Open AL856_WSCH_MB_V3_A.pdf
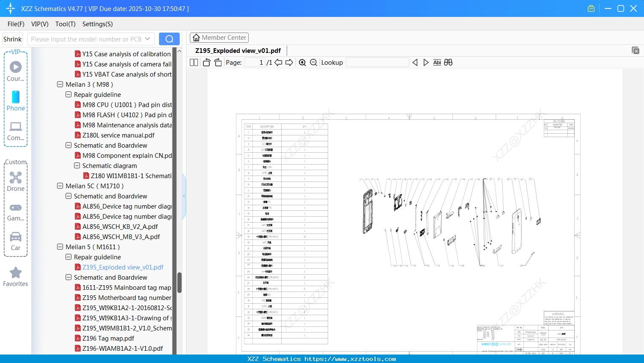Screen dimensions: 644x363 (x=121, y=236)
